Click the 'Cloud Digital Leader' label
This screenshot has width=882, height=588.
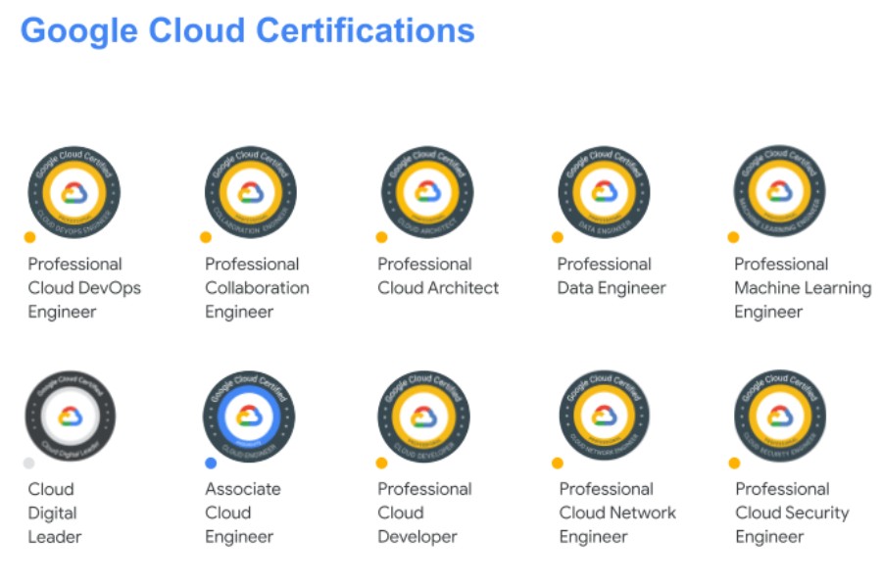tap(55, 513)
